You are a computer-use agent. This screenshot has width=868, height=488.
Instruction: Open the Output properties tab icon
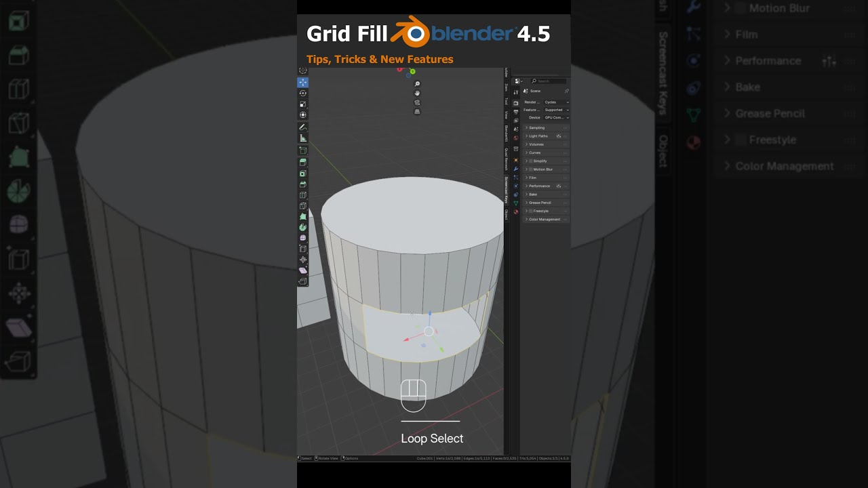point(516,112)
